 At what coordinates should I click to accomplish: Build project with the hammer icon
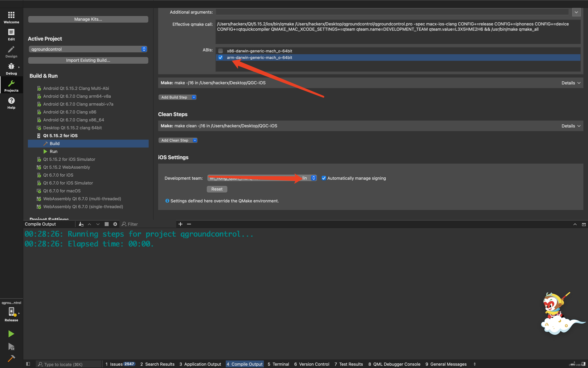pyautogui.click(x=11, y=358)
